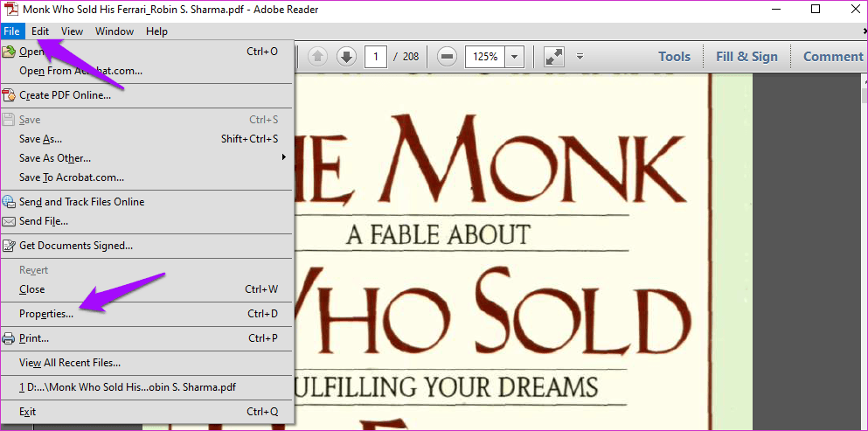
Task: Select Save To Acrobat.com...
Action: coord(147,177)
